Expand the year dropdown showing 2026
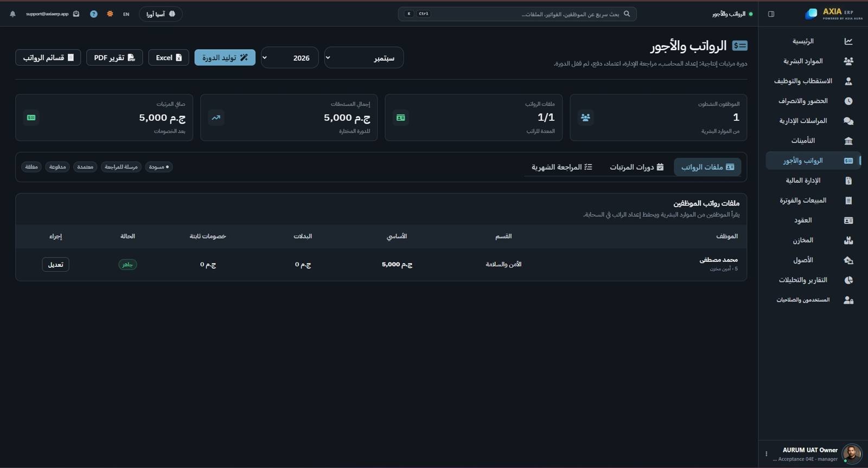This screenshot has height=468, width=868. coord(290,57)
